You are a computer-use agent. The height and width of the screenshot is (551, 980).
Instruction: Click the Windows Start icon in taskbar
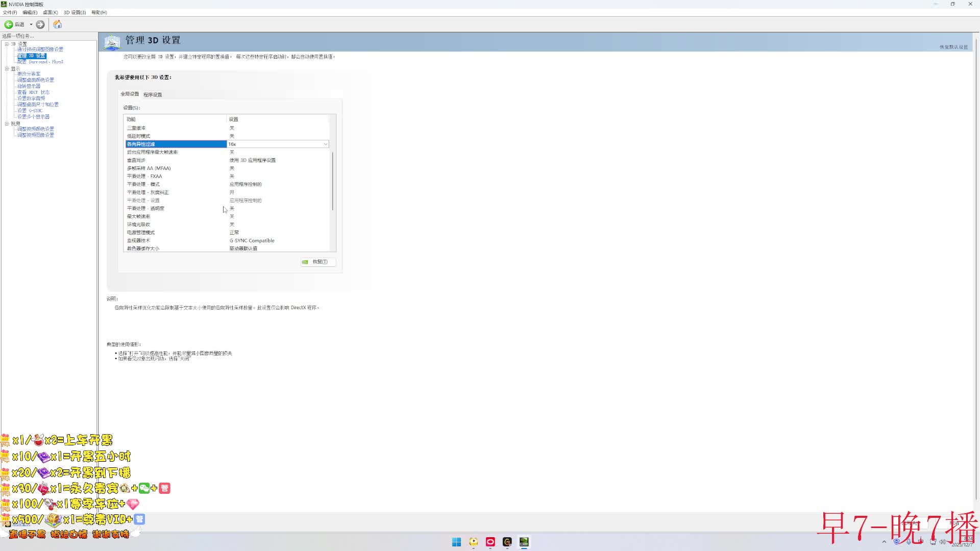pos(456,542)
